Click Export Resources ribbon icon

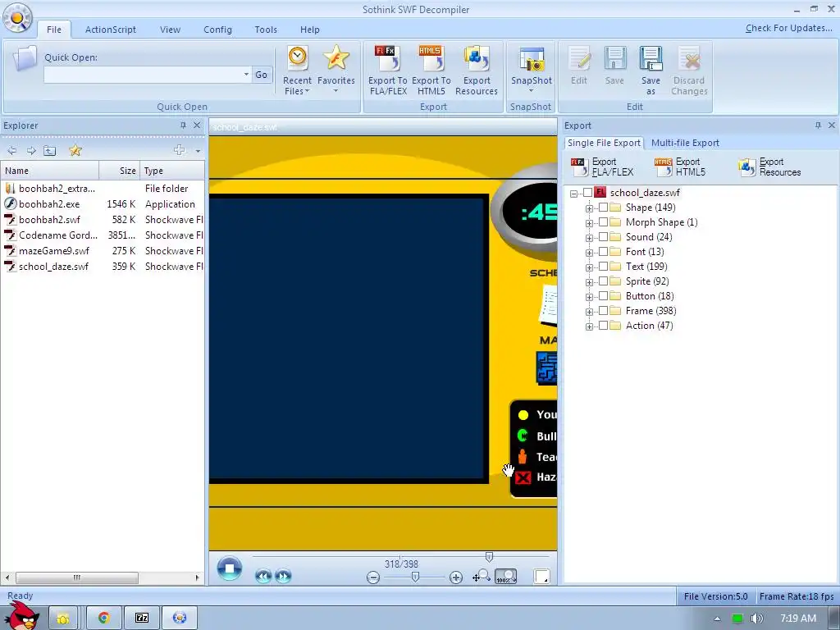[477, 71]
